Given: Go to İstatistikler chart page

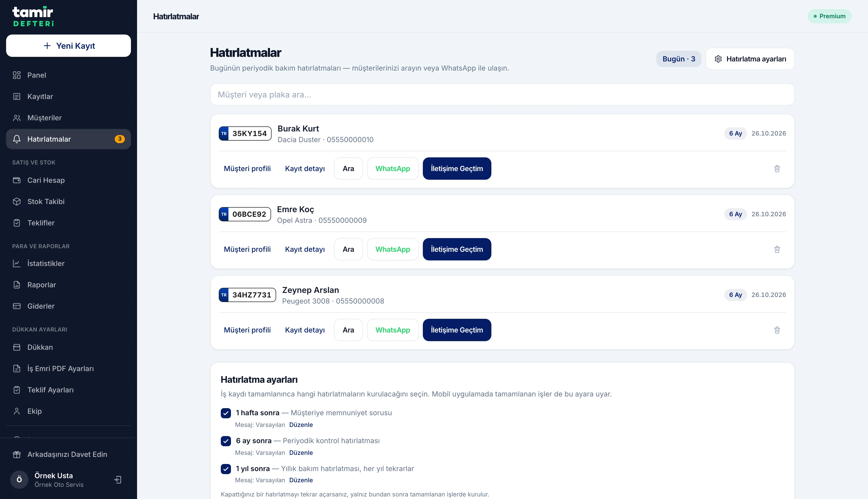Looking at the screenshot, I should coord(68,263).
